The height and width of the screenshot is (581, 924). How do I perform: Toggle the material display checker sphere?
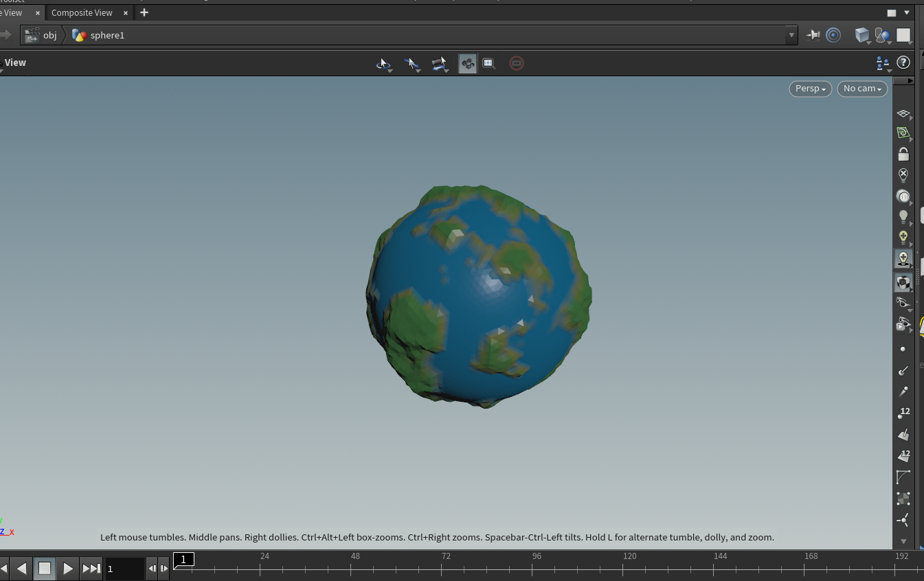click(x=903, y=282)
